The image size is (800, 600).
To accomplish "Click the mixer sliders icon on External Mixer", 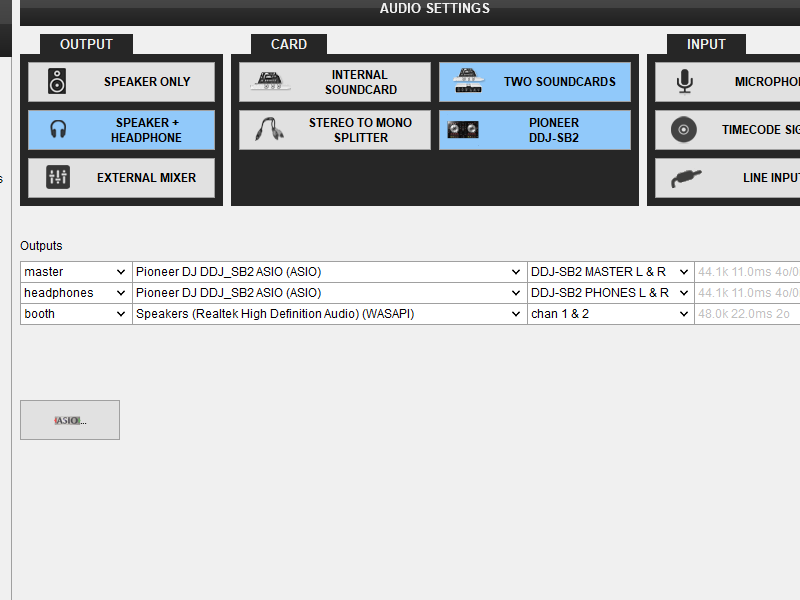I will tap(58, 178).
